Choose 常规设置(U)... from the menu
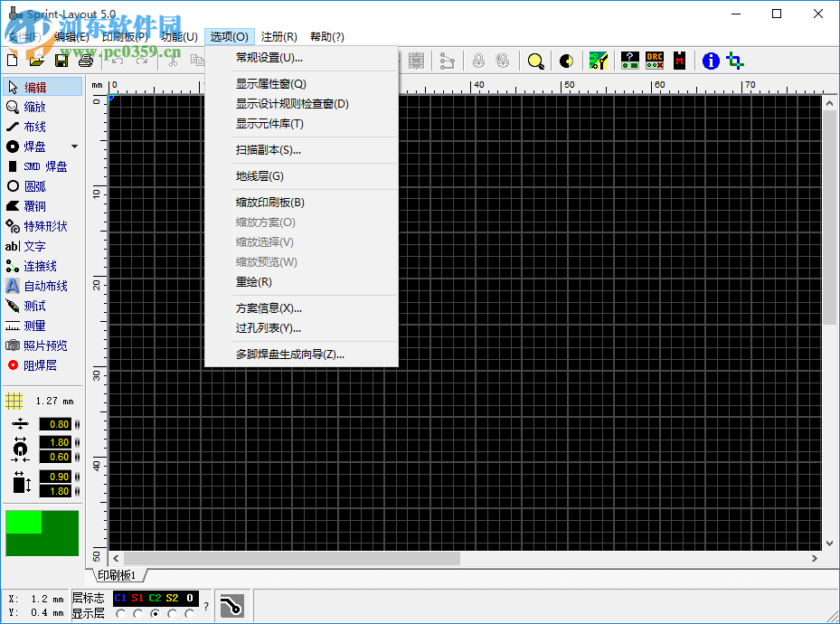The width and height of the screenshot is (840, 624). click(301, 58)
